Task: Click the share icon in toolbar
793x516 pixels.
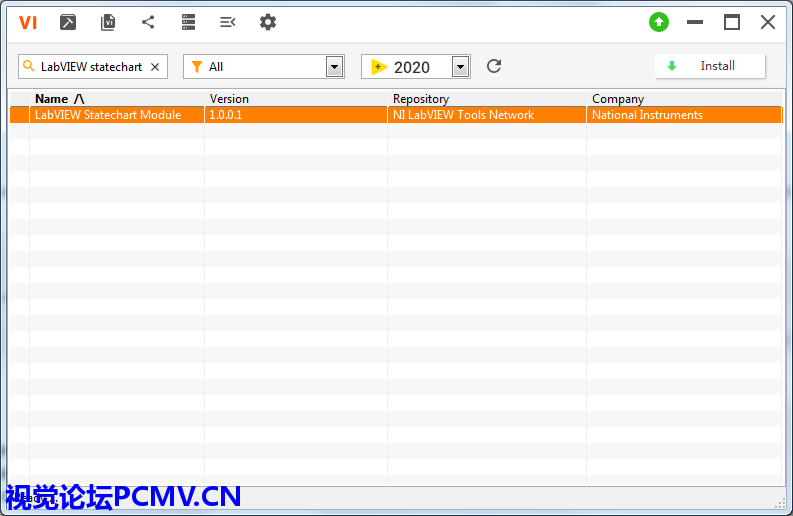Action: (x=148, y=22)
